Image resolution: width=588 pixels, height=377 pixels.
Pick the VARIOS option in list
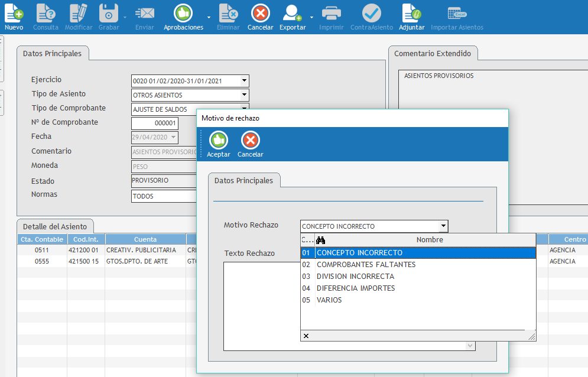pyautogui.click(x=329, y=300)
